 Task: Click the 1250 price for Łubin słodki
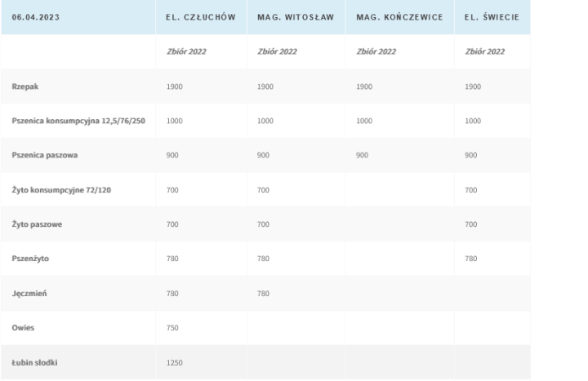tap(175, 361)
